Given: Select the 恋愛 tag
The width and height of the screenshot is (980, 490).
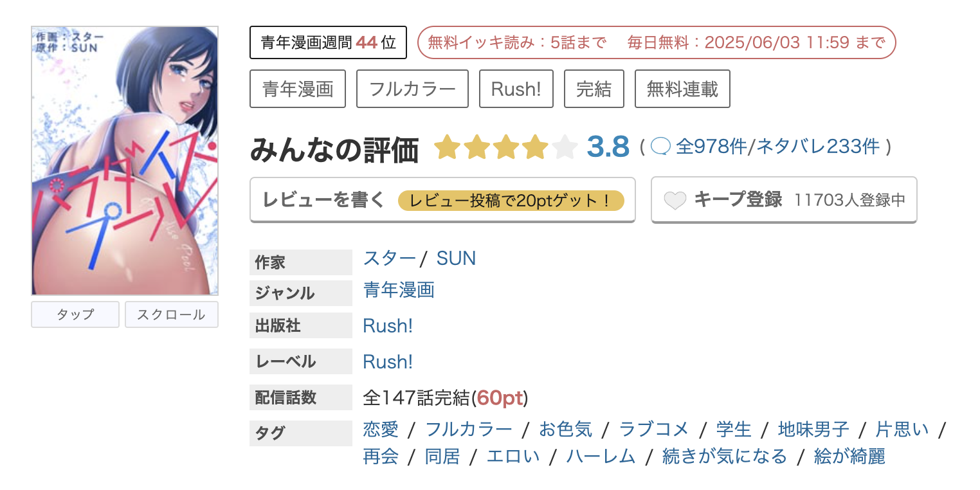Looking at the screenshot, I should (x=379, y=429).
